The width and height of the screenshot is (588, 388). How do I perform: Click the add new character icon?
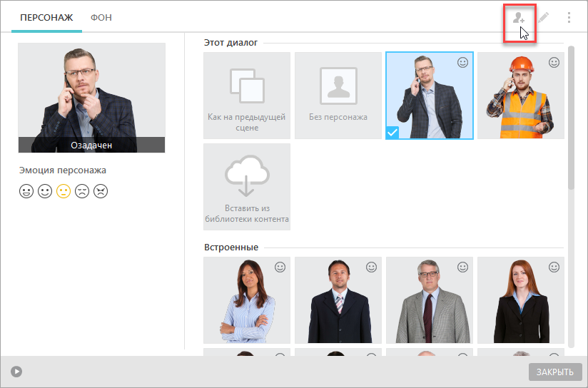[x=519, y=18]
